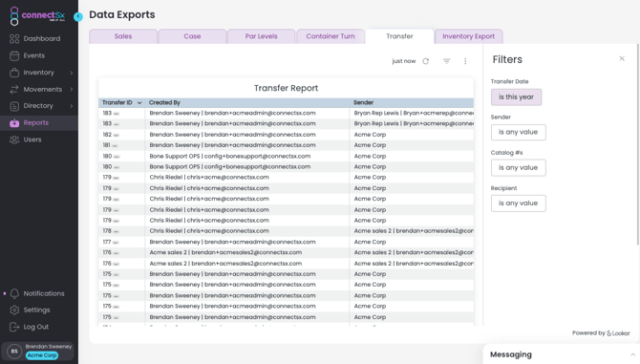Switch to the Inventory Export tab
Viewport: 640px width, 364px height.
click(x=469, y=36)
